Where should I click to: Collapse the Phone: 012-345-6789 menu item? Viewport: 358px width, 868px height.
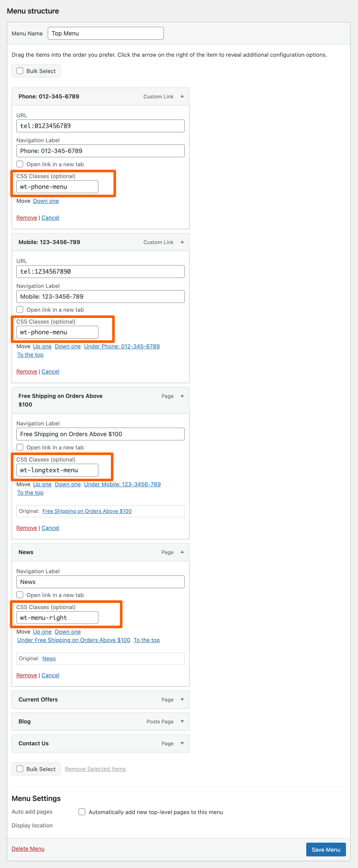[182, 96]
